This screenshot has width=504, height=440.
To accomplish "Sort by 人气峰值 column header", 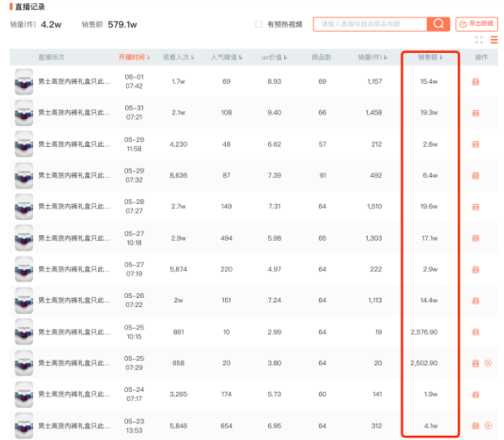I will pyautogui.click(x=226, y=58).
